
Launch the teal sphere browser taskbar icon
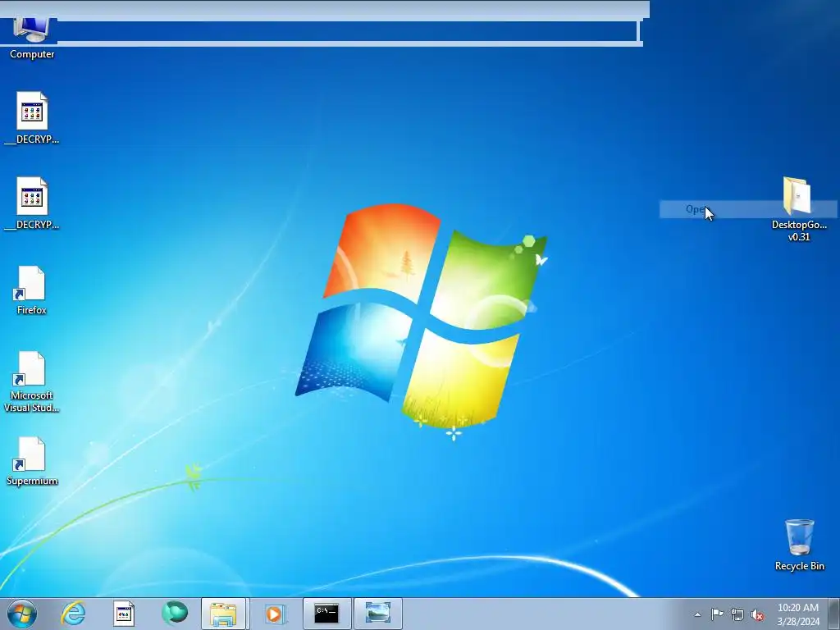point(175,613)
